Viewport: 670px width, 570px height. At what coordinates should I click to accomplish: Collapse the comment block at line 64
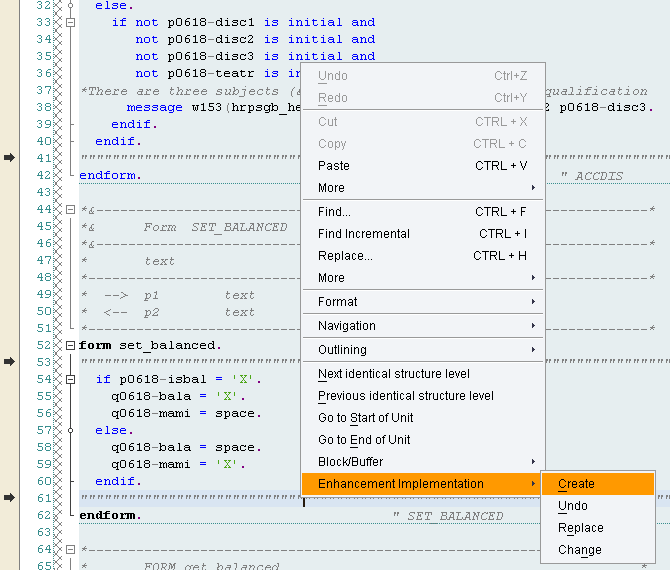click(71, 549)
